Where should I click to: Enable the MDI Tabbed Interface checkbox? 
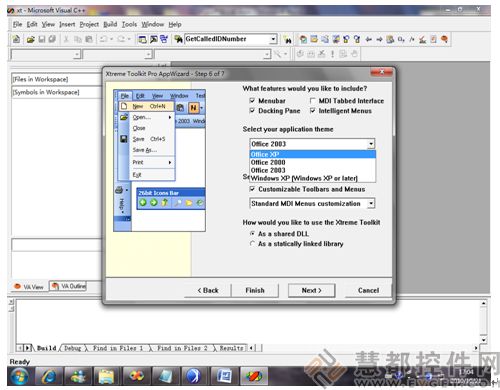coord(313,101)
